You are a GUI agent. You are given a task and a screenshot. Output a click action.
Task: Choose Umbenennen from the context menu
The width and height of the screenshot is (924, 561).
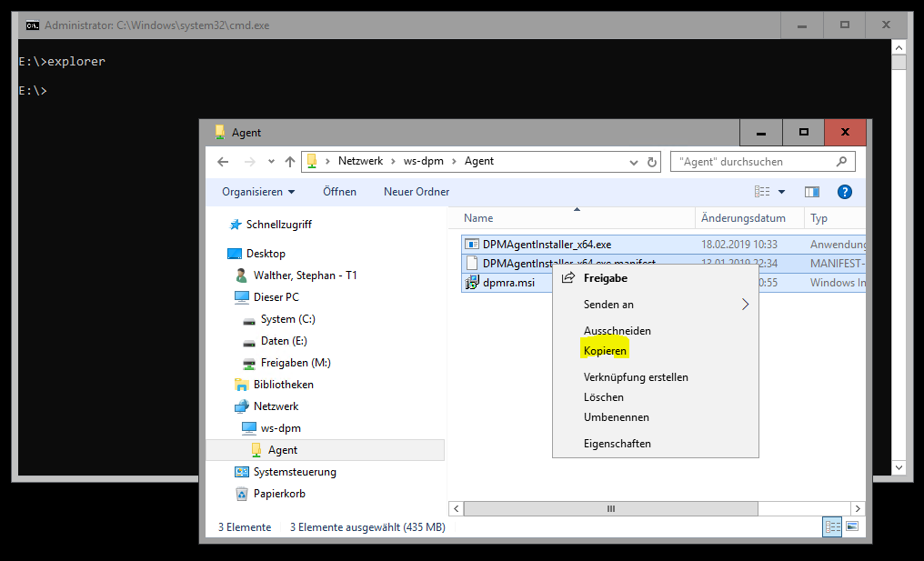[656, 417]
